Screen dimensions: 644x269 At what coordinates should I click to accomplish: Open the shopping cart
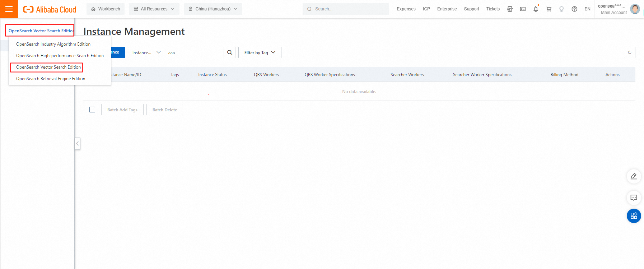(549, 9)
